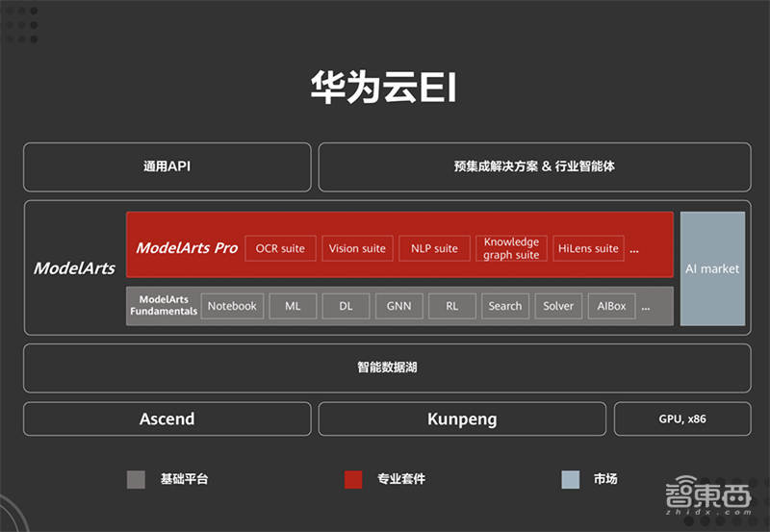Screen dimensions: 770x532
Task: Click the 市场 legend text
Action: (605, 479)
